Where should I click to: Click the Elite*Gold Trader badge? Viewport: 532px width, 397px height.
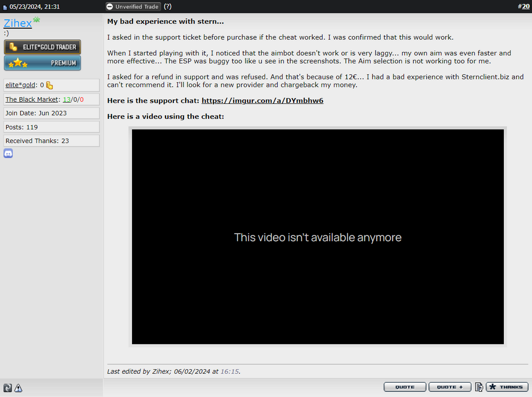pos(43,47)
